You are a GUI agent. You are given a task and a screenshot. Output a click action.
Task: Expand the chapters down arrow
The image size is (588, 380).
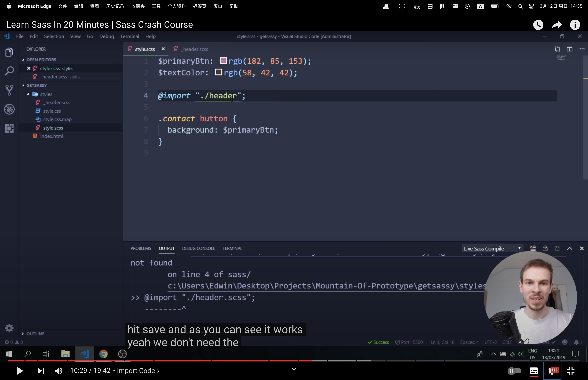coord(294,369)
